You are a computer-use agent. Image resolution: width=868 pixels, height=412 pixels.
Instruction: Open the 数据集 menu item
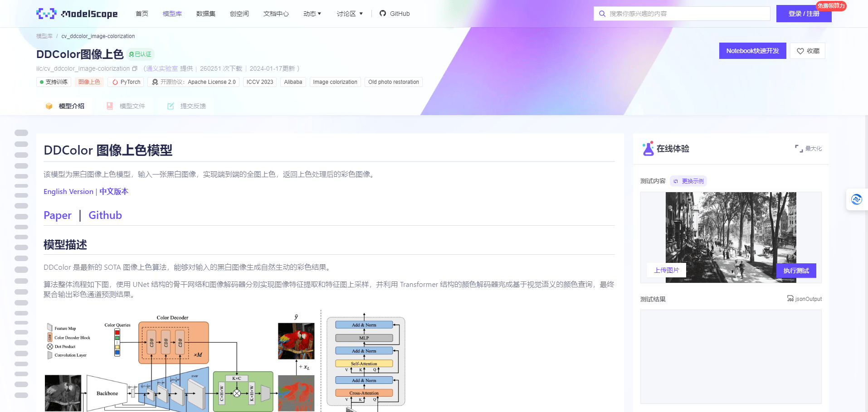click(x=206, y=14)
